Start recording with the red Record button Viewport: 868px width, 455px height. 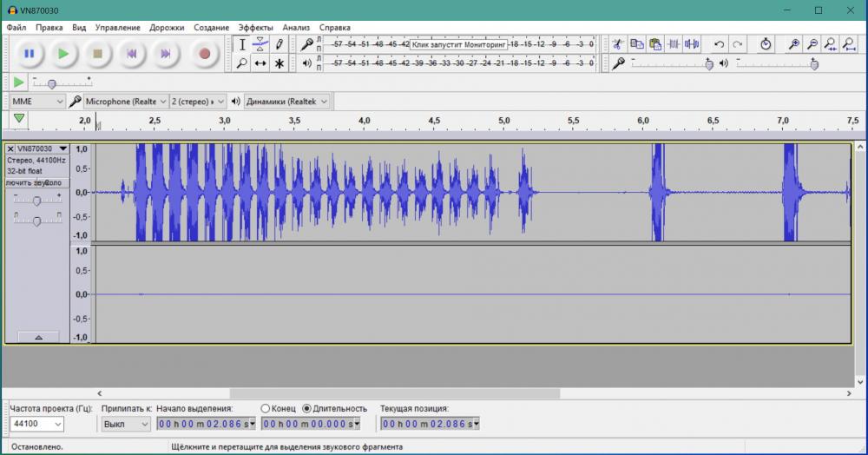pyautogui.click(x=204, y=54)
